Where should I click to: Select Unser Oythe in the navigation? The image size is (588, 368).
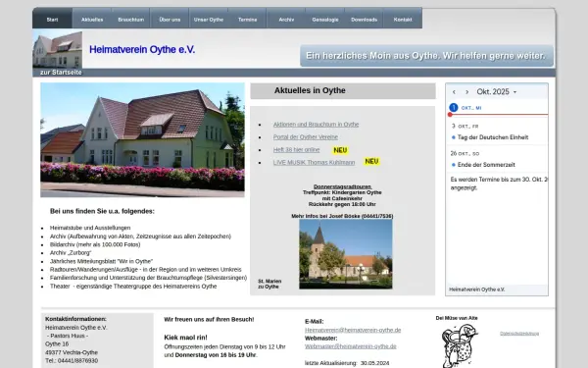click(209, 19)
